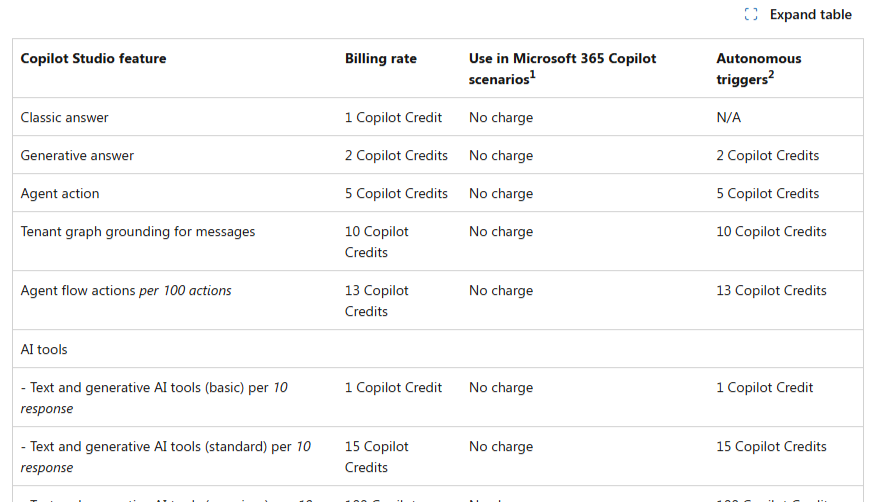Click the Expand table icon

coord(752,15)
